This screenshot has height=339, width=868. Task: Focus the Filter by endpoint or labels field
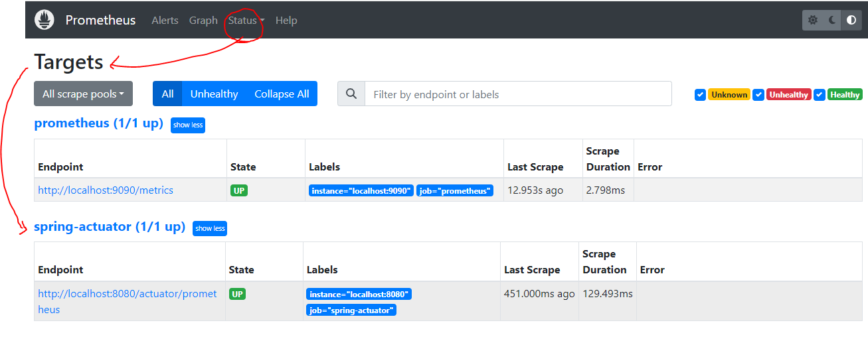point(518,94)
